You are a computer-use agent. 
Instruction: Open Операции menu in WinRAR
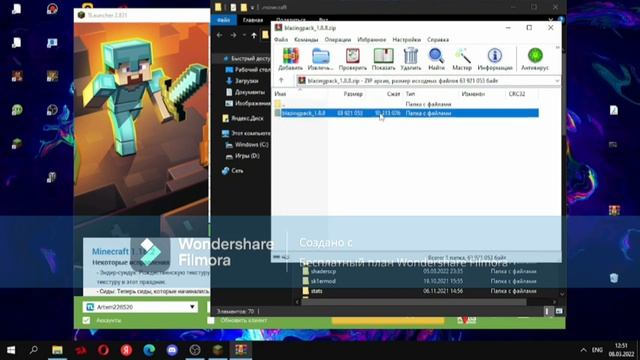point(338,40)
